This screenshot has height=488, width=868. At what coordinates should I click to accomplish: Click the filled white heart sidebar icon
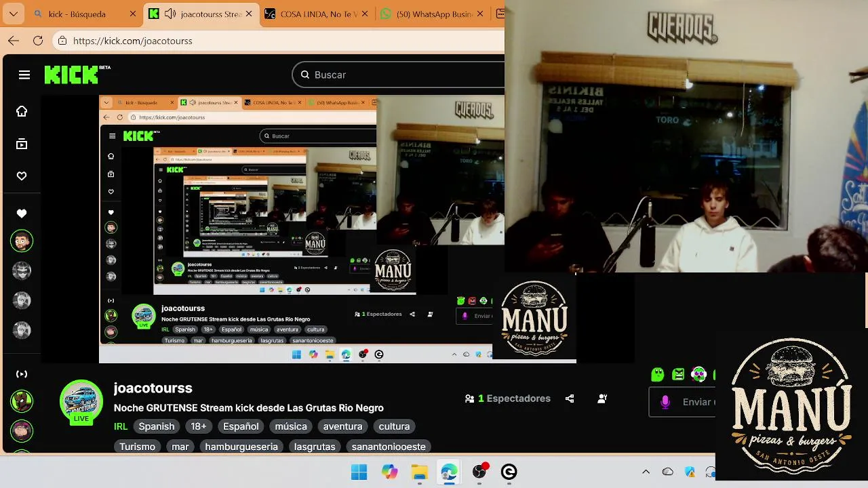pyautogui.click(x=22, y=213)
